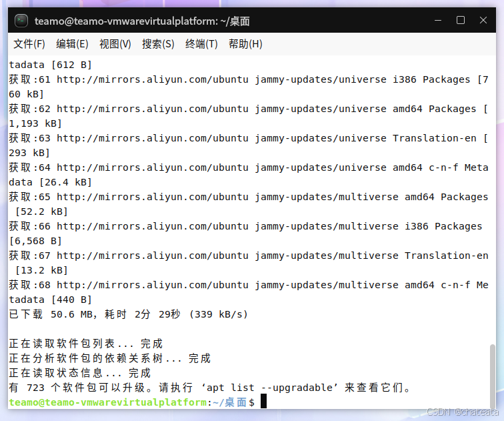
Task: Click the line 获取:68 multiverse c-n-f
Action: [x=249, y=285]
